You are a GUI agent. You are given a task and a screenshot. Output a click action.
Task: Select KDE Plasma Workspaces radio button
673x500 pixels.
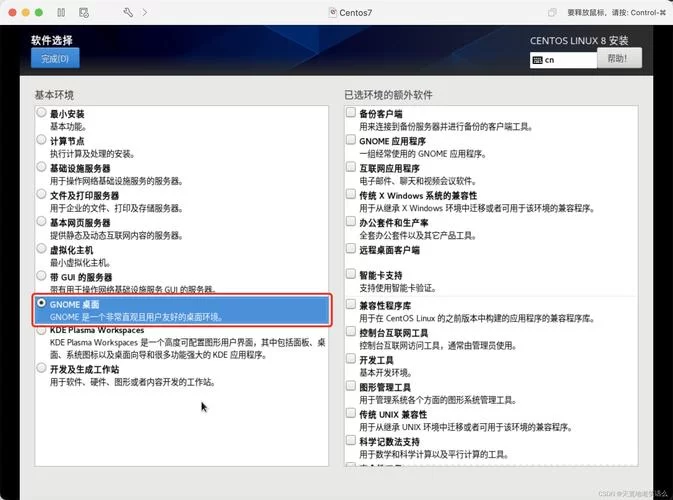click(41, 330)
